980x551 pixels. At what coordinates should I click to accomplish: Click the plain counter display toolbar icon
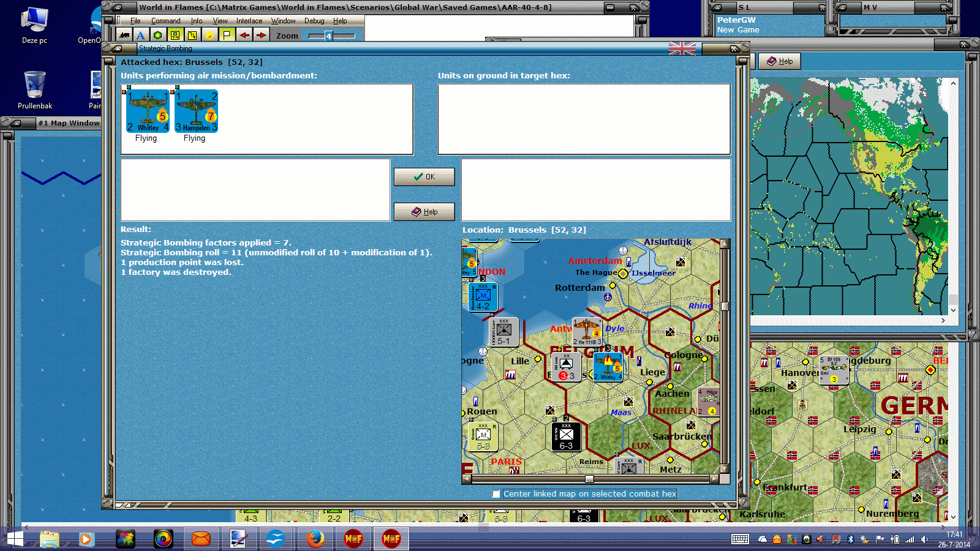coord(192,35)
